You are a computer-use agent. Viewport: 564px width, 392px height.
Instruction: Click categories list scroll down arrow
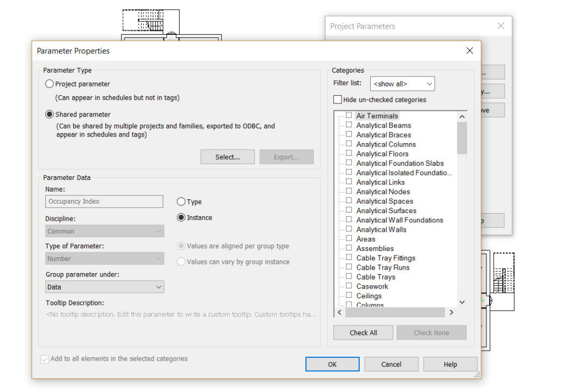click(x=462, y=302)
